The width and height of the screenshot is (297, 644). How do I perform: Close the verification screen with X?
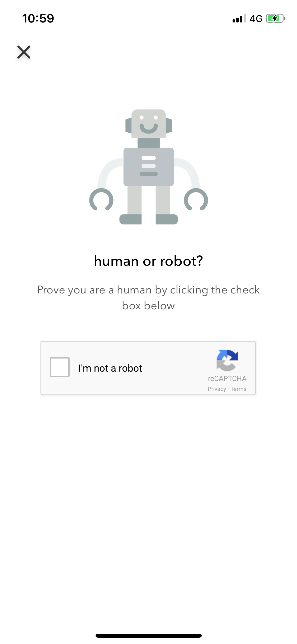coord(24,52)
